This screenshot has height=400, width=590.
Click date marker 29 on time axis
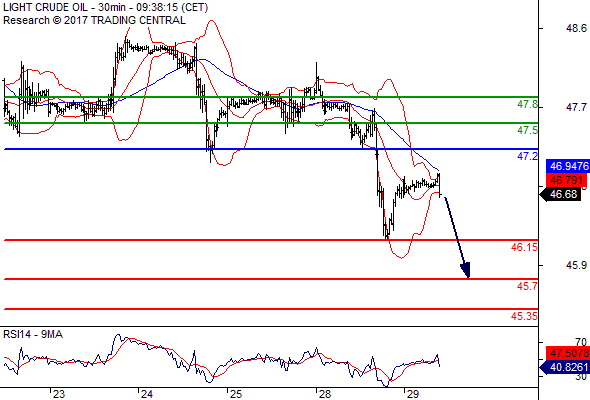tap(413, 394)
